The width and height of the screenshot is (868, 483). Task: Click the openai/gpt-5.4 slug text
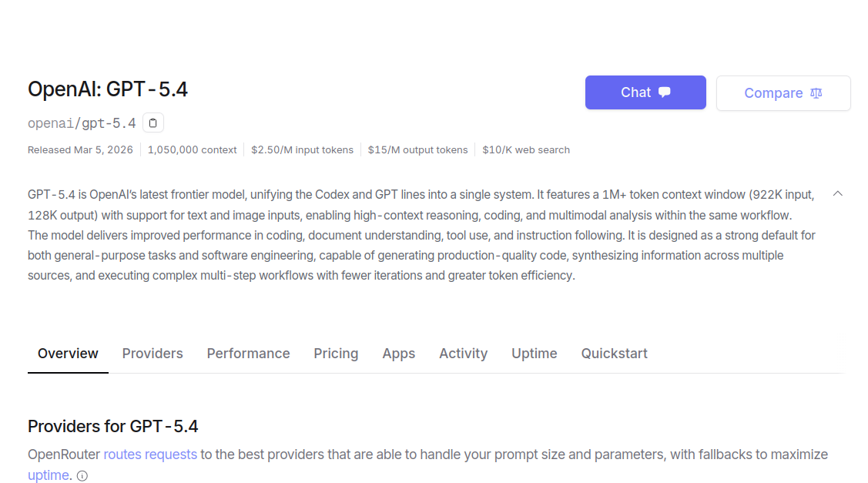pyautogui.click(x=82, y=123)
